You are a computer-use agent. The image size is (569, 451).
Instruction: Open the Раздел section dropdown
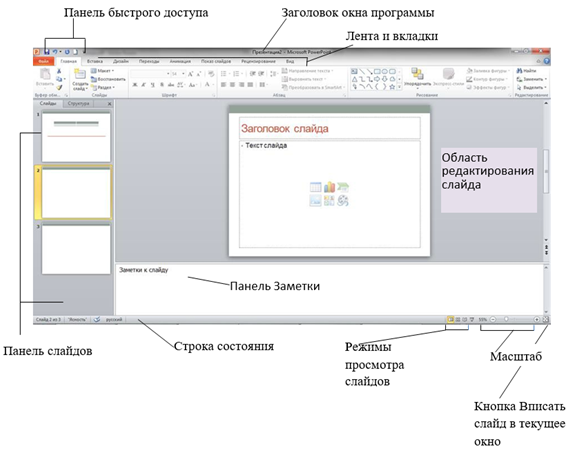pyautogui.click(x=103, y=87)
